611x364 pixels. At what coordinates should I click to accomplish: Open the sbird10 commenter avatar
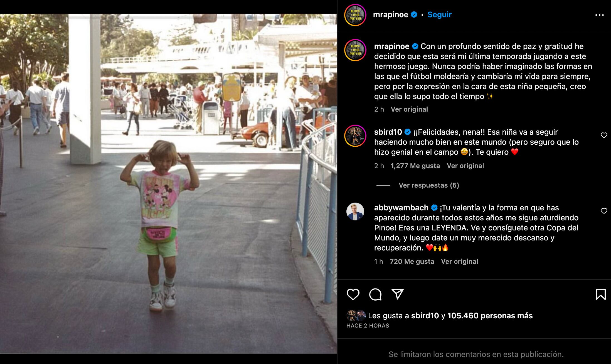click(355, 136)
